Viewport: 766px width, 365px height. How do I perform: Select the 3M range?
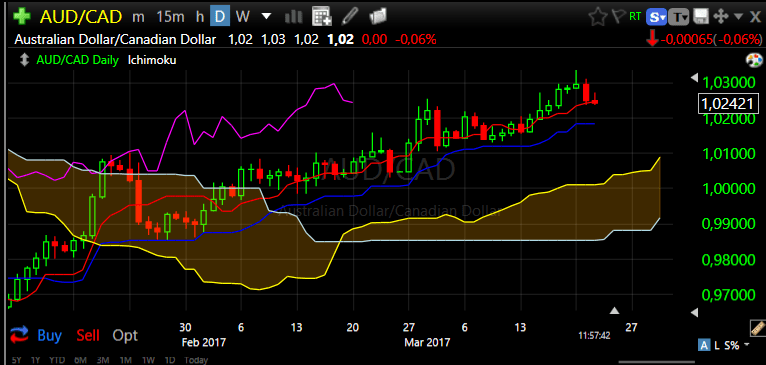pyautogui.click(x=103, y=360)
